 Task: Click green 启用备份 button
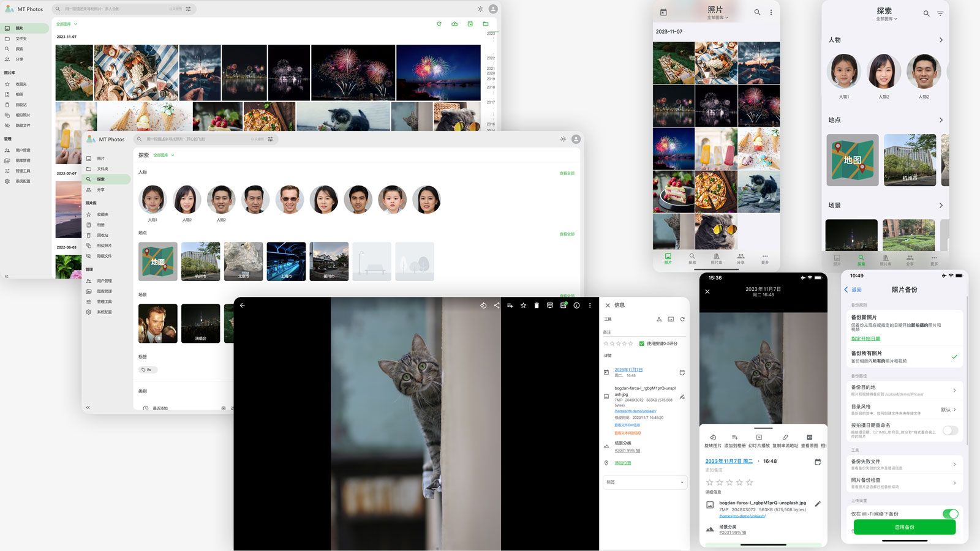pos(905,527)
